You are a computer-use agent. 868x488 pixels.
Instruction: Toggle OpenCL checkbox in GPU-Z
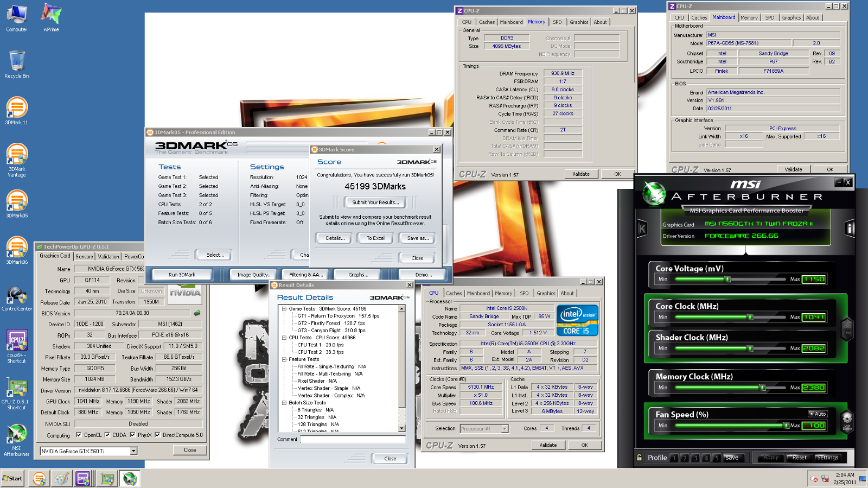[79, 435]
